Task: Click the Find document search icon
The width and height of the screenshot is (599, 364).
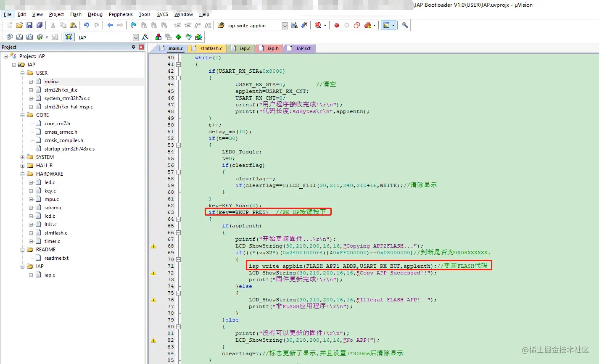Action: [294, 25]
